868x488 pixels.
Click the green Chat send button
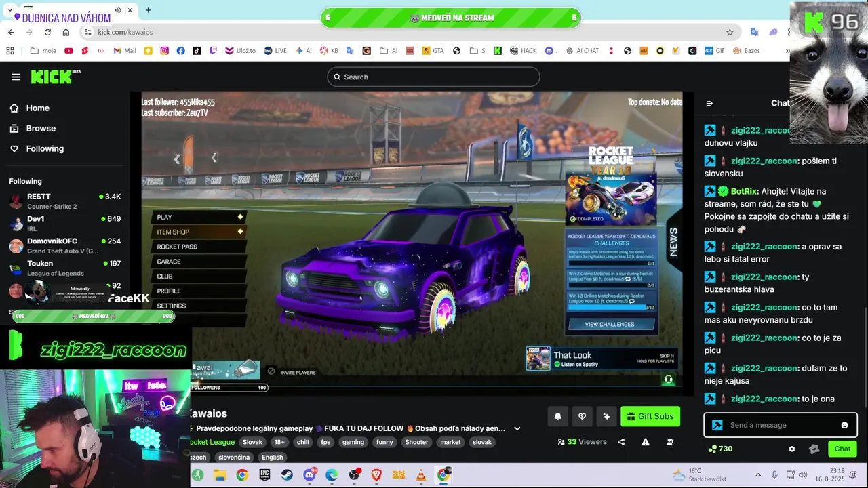(842, 449)
